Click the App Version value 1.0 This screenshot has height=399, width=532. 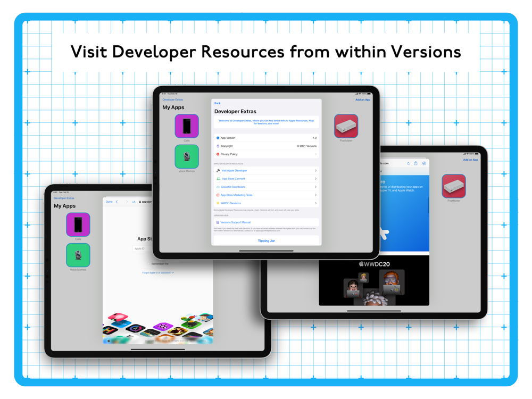(x=314, y=138)
